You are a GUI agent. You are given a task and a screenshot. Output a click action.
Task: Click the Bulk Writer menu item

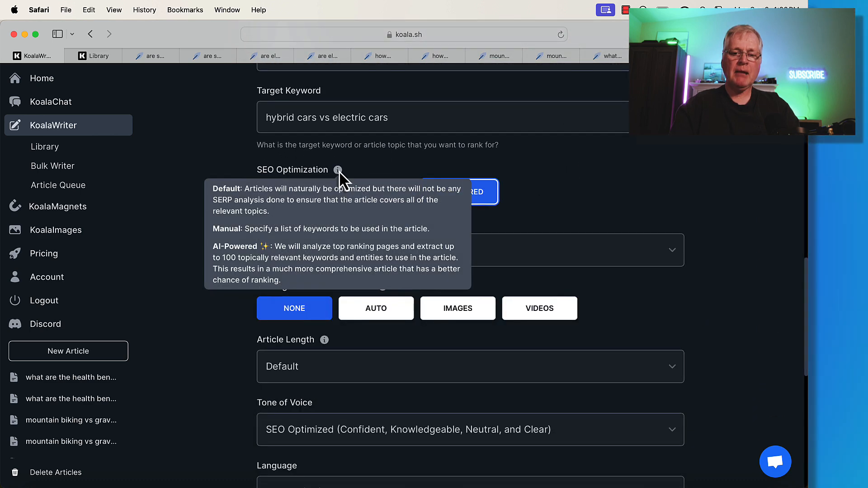coord(52,166)
